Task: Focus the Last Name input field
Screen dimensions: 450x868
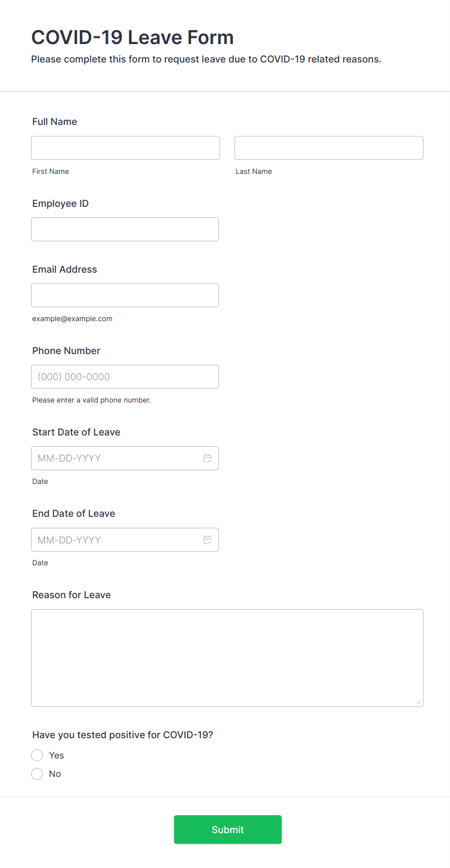Action: pos(329,148)
